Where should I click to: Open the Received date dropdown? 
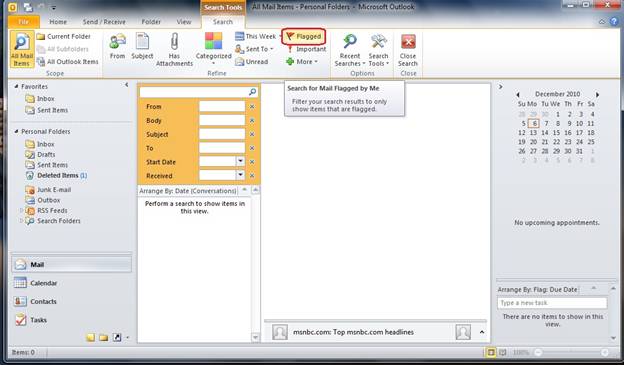[x=240, y=175]
